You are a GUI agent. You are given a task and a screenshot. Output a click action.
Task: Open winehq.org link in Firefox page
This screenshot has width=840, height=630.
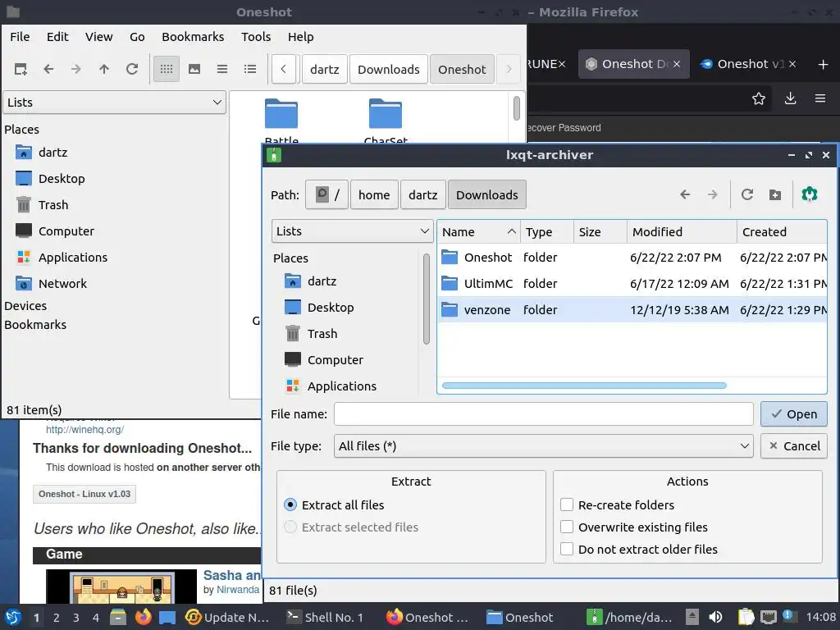84,430
